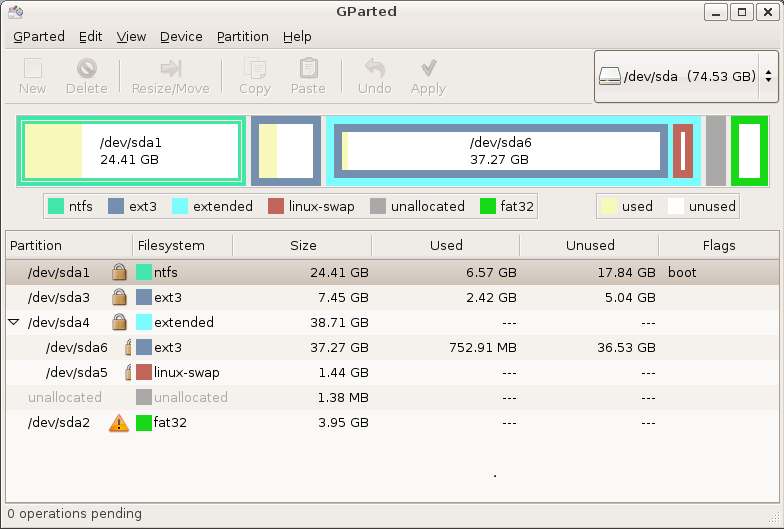The image size is (784, 529).
Task: Click the lock icon on /dev/sda3 row
Action: tap(119, 297)
